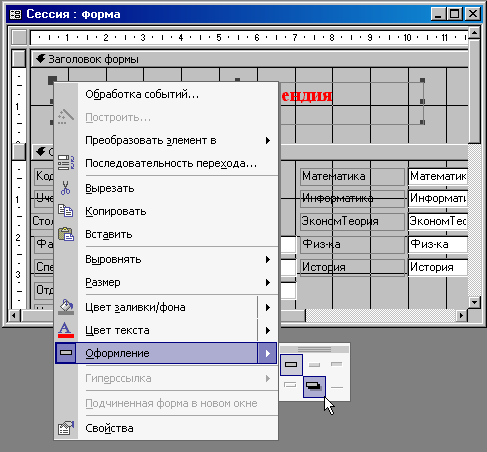Choose Вставить from the context menu
The height and width of the screenshot is (452, 487).
coord(166,234)
